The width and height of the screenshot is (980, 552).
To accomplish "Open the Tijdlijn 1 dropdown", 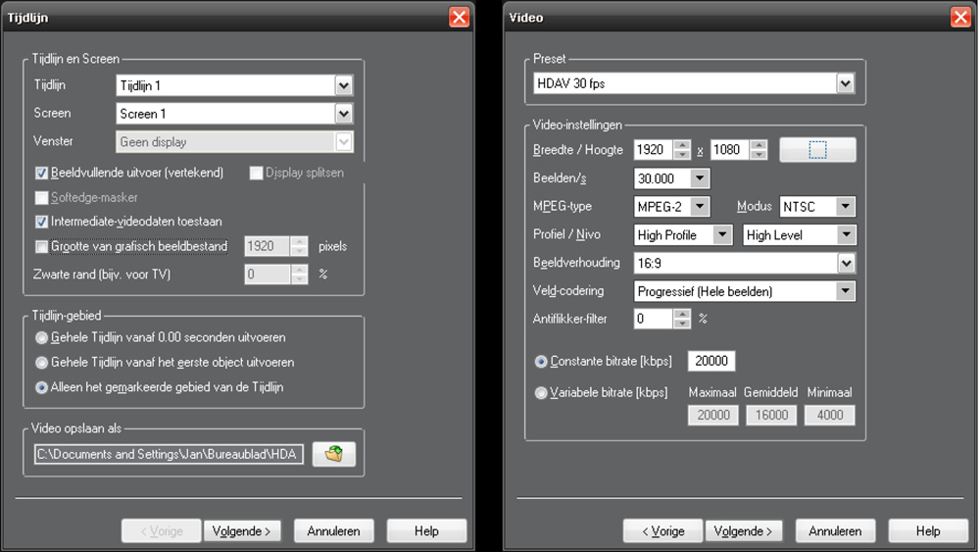I will click(343, 86).
